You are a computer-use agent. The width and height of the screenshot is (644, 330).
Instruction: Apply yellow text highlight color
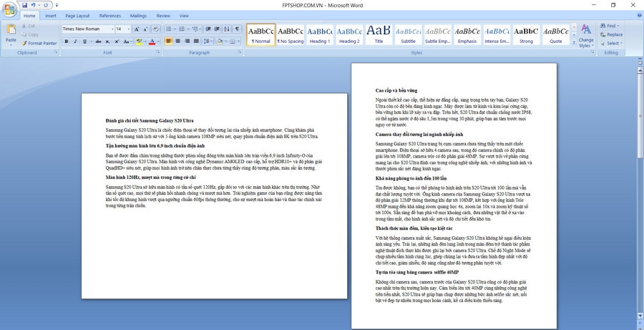pyautogui.click(x=139, y=42)
